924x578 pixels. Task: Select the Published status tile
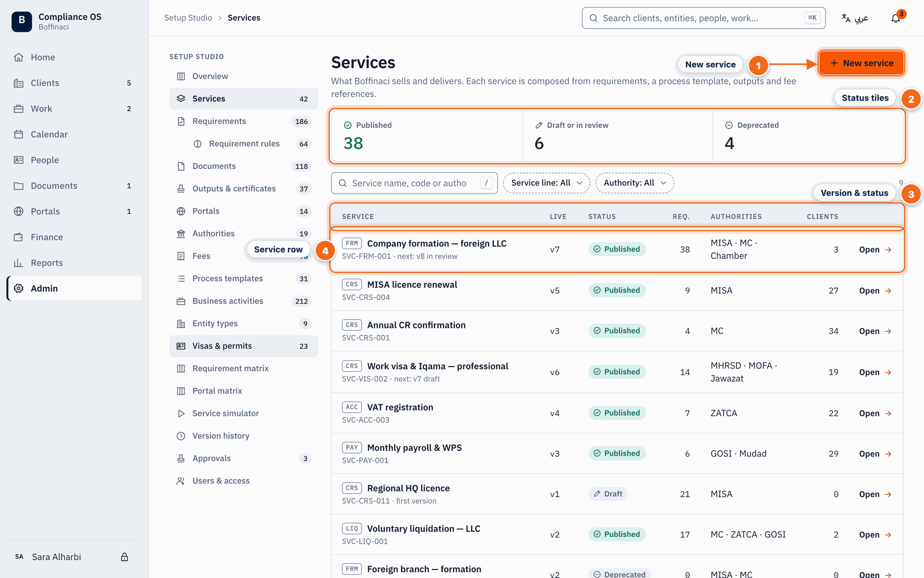coord(427,136)
